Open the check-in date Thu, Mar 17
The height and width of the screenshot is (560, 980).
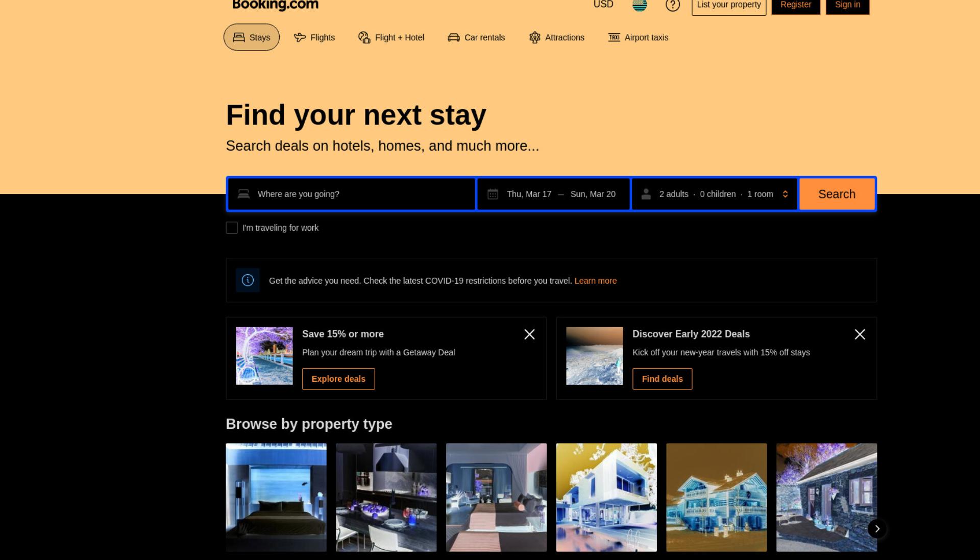click(529, 194)
